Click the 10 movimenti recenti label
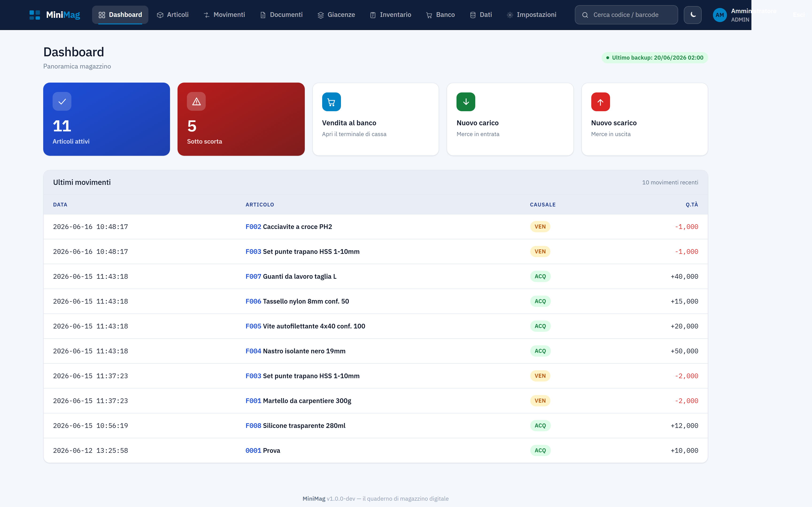The width and height of the screenshot is (812, 507). (x=670, y=183)
